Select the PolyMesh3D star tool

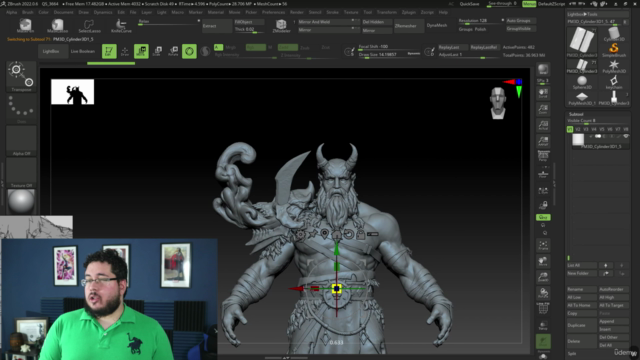613,66
